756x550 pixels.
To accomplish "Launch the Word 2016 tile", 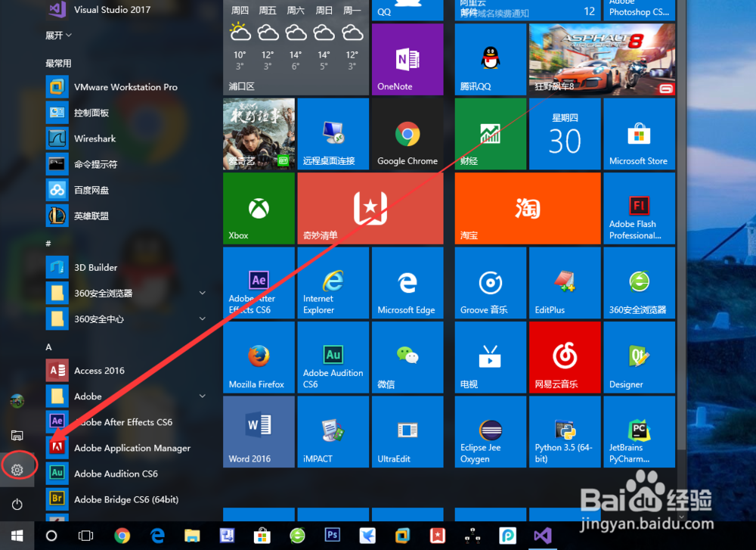I will click(259, 432).
